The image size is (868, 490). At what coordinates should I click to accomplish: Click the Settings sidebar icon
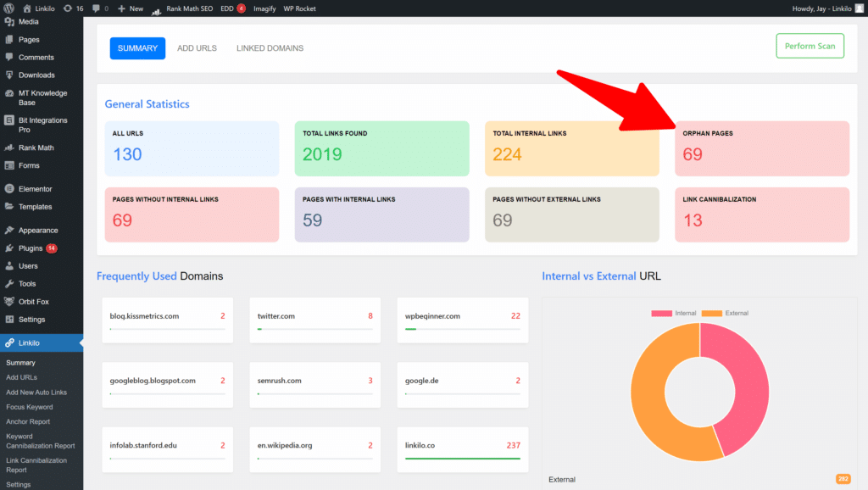pos(9,319)
